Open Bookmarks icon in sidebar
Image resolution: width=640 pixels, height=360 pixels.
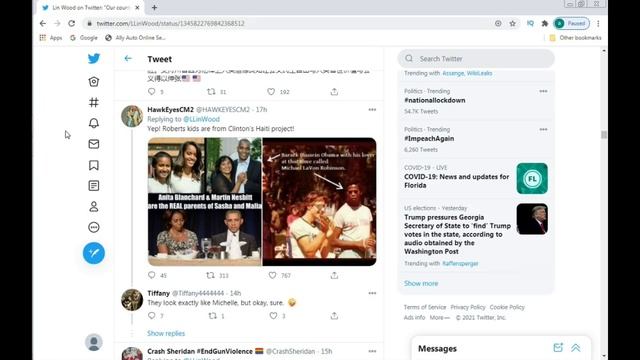coord(93,165)
